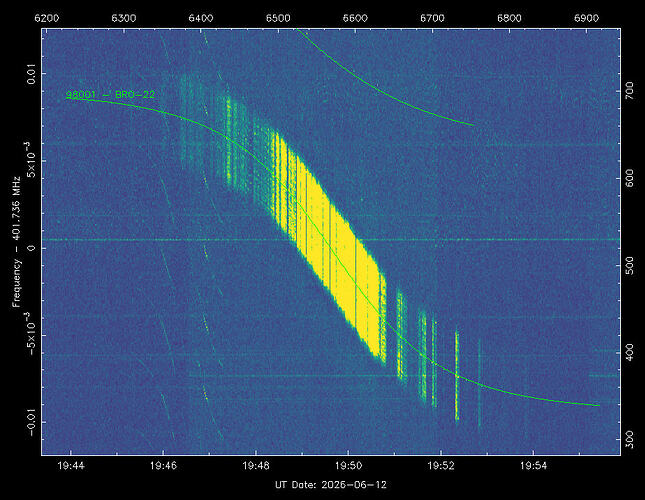
Task: Click the 6900 top axis label
Action: pyautogui.click(x=587, y=18)
